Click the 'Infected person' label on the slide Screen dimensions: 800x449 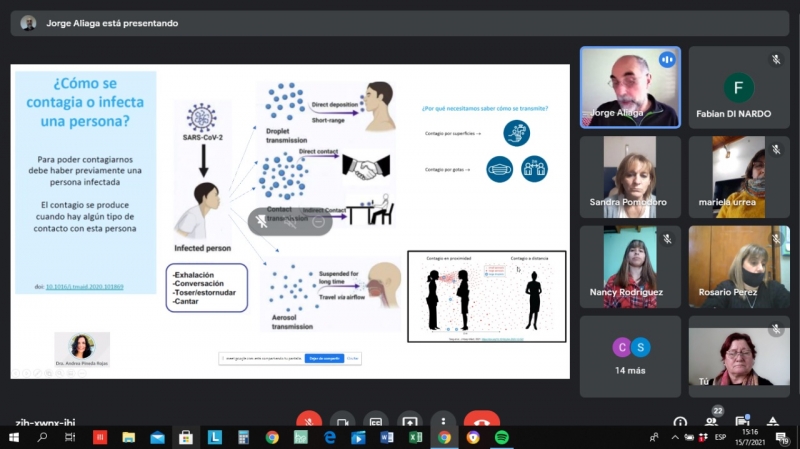tap(203, 248)
